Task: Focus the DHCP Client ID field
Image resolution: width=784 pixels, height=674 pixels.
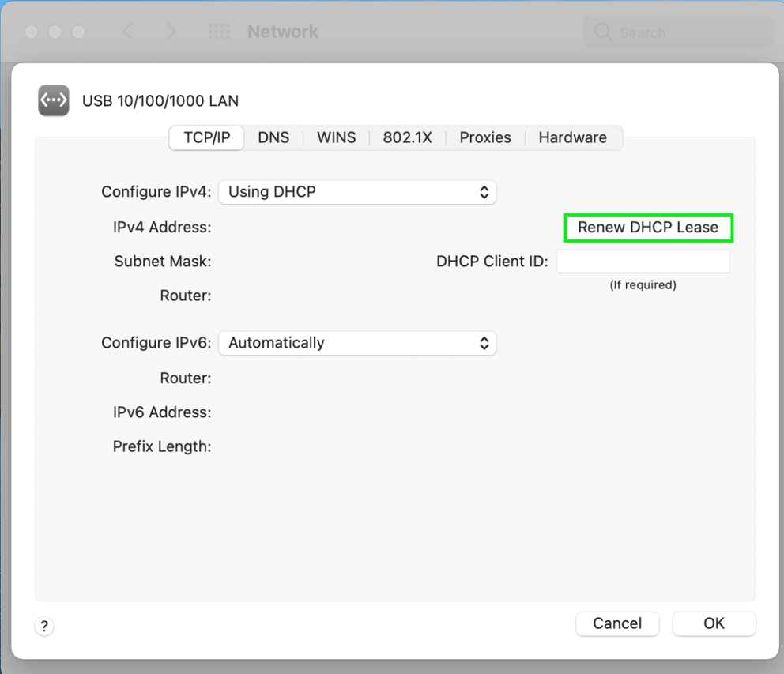Action: tap(643, 262)
